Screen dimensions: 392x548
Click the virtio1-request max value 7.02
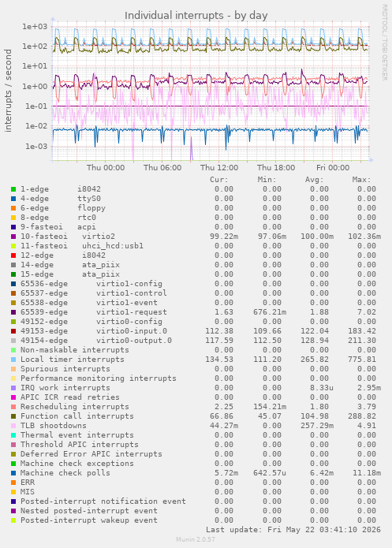click(367, 312)
